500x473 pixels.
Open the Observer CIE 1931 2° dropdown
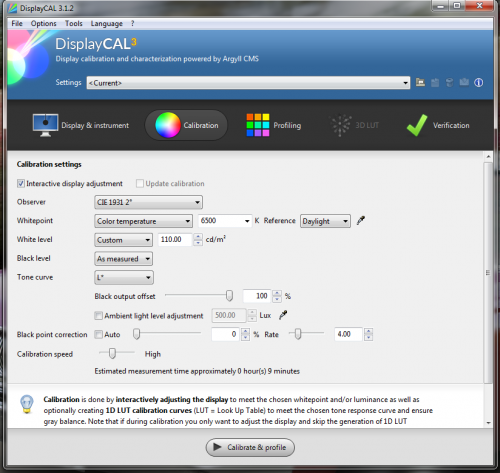click(x=148, y=202)
